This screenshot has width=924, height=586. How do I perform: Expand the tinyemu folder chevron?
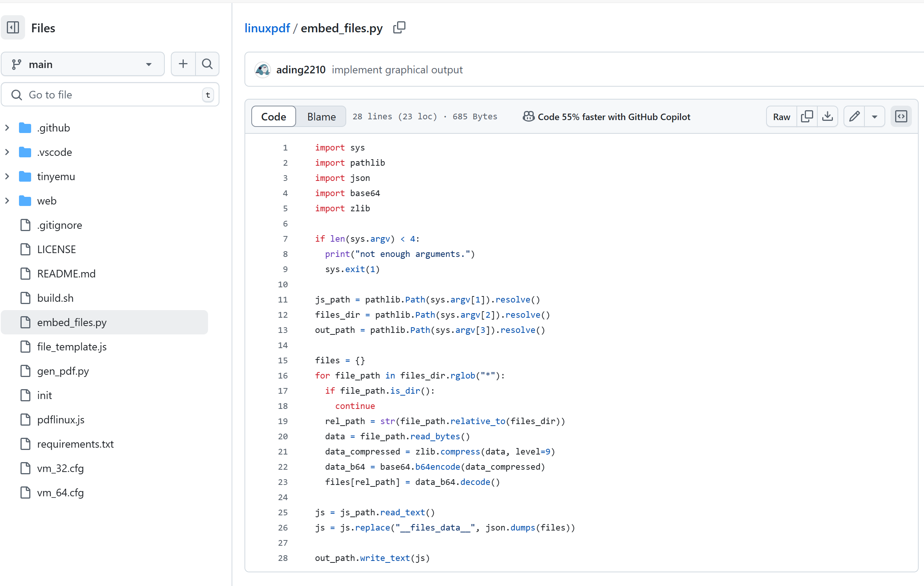pyautogui.click(x=7, y=176)
